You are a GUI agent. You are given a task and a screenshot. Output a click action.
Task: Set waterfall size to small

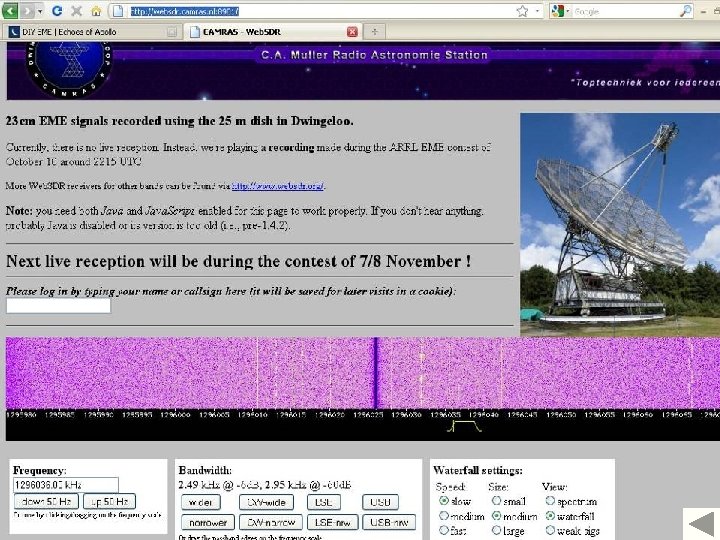(x=496, y=501)
